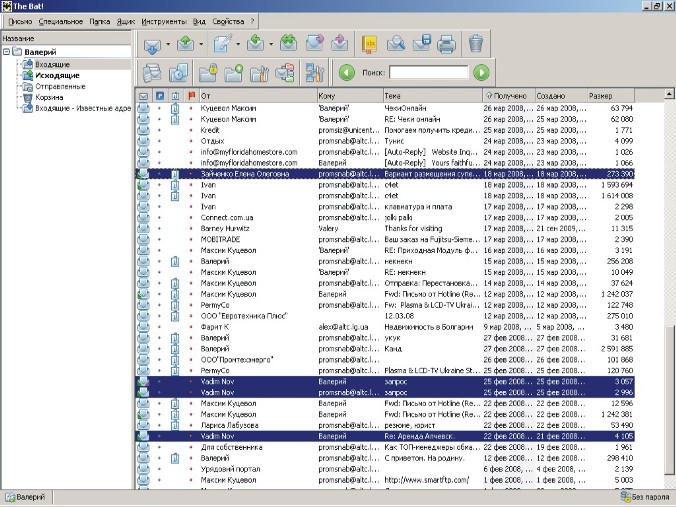Viewport: 676px width, 507px height.
Task: Print the message with printer icon
Action: coord(446,44)
